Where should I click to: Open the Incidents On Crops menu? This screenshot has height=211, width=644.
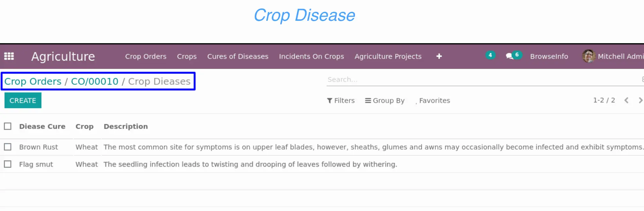click(312, 56)
